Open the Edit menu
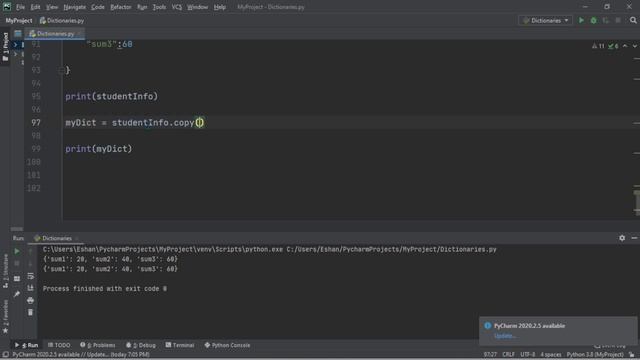 coord(36,7)
